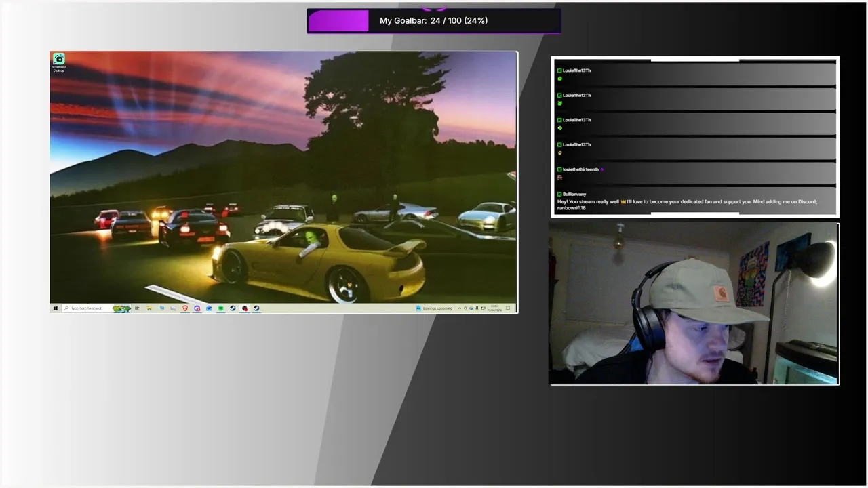Screen dimensions: 868x488
Task: Open the Streamlabs Desktop shortcut icon
Action: 59,62
